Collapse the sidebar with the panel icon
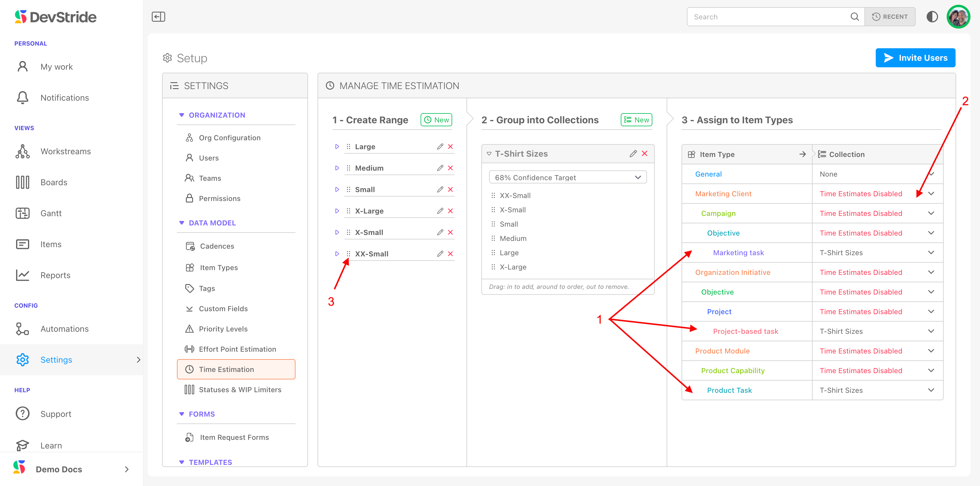This screenshot has width=980, height=486. point(158,17)
